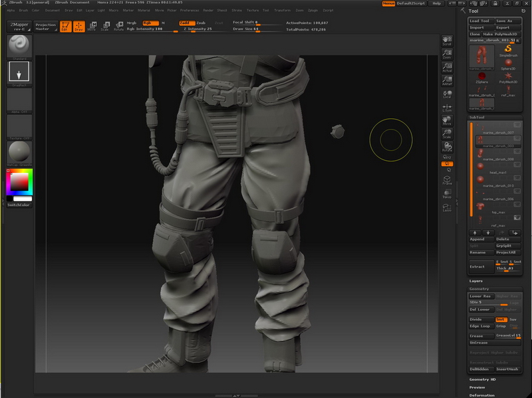Image resolution: width=532 pixels, height=398 pixels.
Task: Toggle visibility of ref_max subtool
Action: pyautogui.click(x=517, y=217)
